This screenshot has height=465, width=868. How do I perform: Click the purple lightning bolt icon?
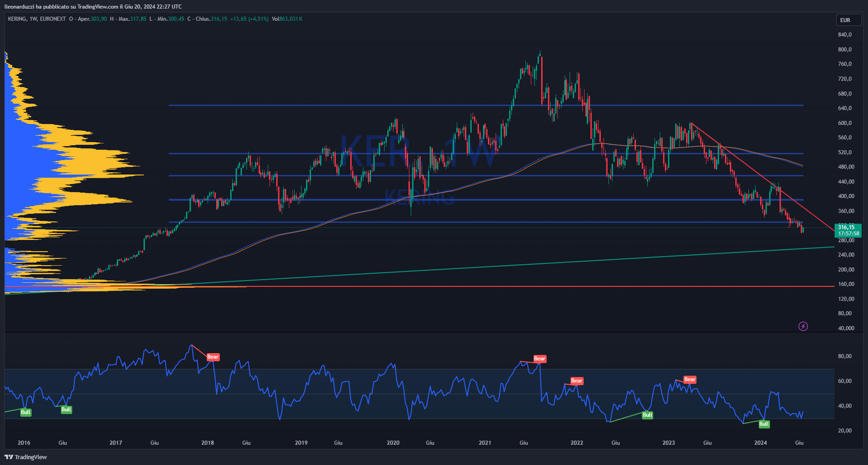803,326
